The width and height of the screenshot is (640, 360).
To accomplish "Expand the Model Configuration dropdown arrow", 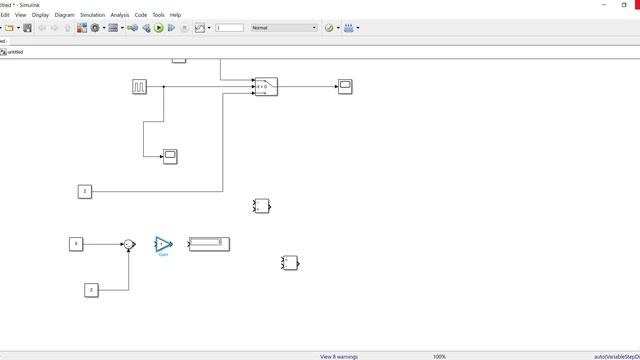I will click(x=104, y=28).
